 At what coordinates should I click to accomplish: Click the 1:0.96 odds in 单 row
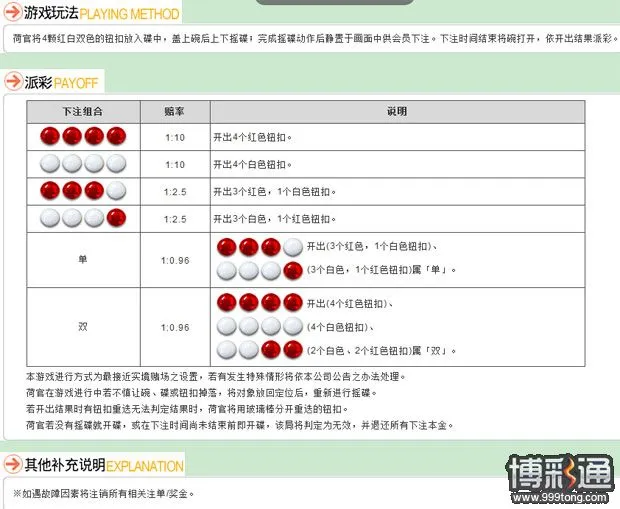tap(175, 261)
